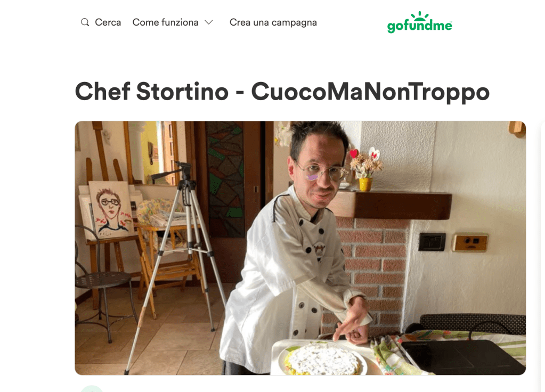Click the yellow flower pot on the shelf
Screen dimensions: 545x392
(x=365, y=184)
